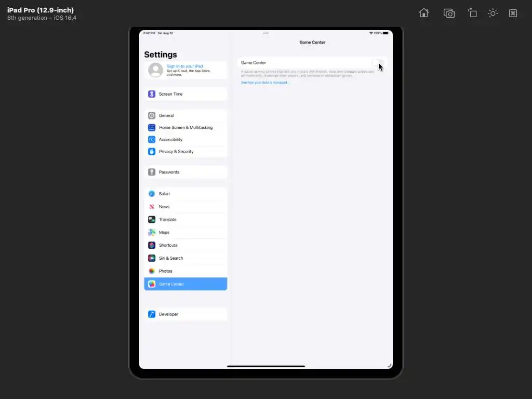The width and height of the screenshot is (532, 399).
Task: Click the Passwords key icon
Action: (x=152, y=172)
